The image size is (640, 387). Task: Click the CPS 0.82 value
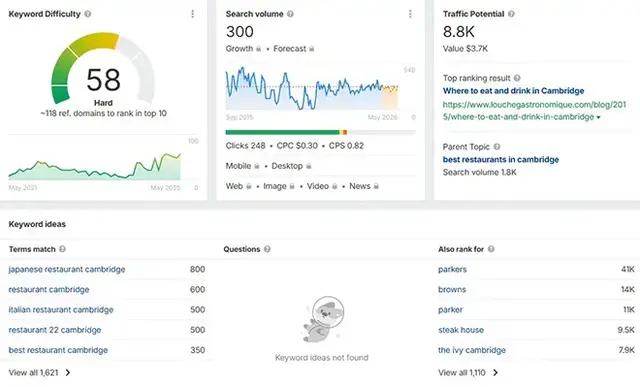click(346, 146)
